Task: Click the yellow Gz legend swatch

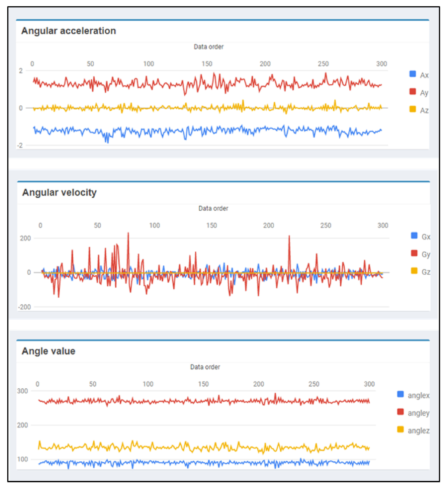Action: [x=414, y=271]
